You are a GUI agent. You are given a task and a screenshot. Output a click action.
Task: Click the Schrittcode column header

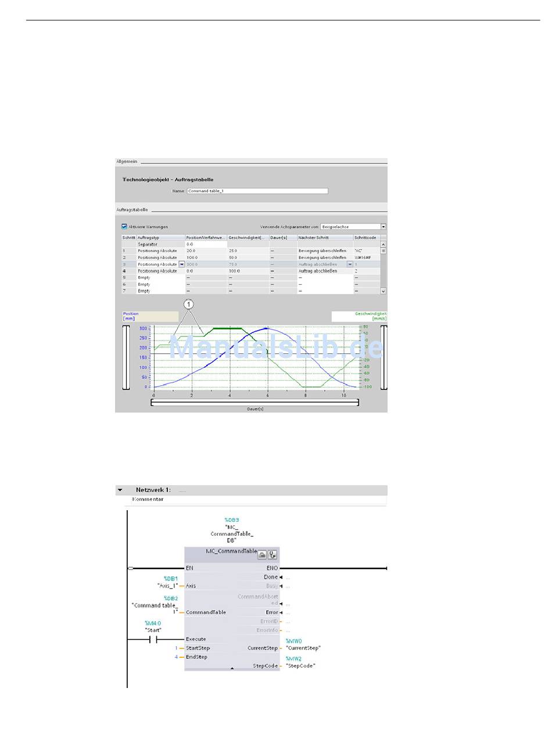366,238
